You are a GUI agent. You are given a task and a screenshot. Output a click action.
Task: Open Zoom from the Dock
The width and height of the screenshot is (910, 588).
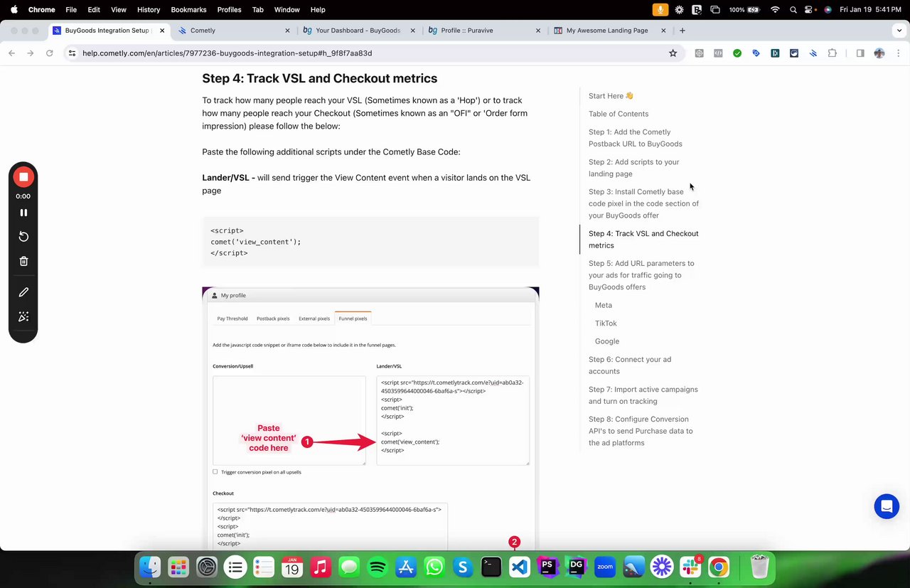[605, 567]
